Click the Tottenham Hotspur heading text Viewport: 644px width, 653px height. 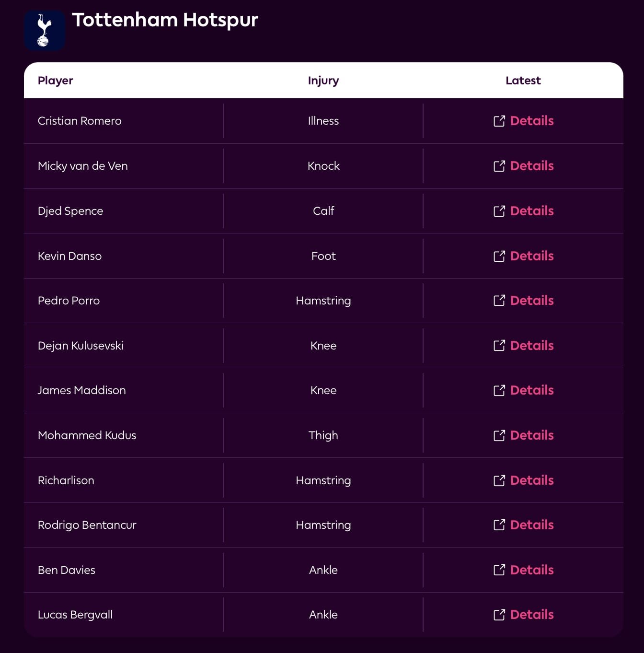pos(165,20)
